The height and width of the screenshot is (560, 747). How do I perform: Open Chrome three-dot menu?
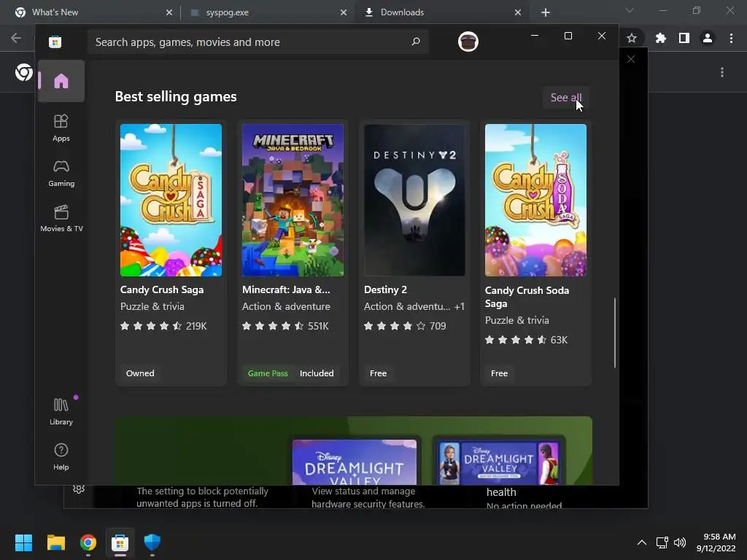click(x=731, y=38)
